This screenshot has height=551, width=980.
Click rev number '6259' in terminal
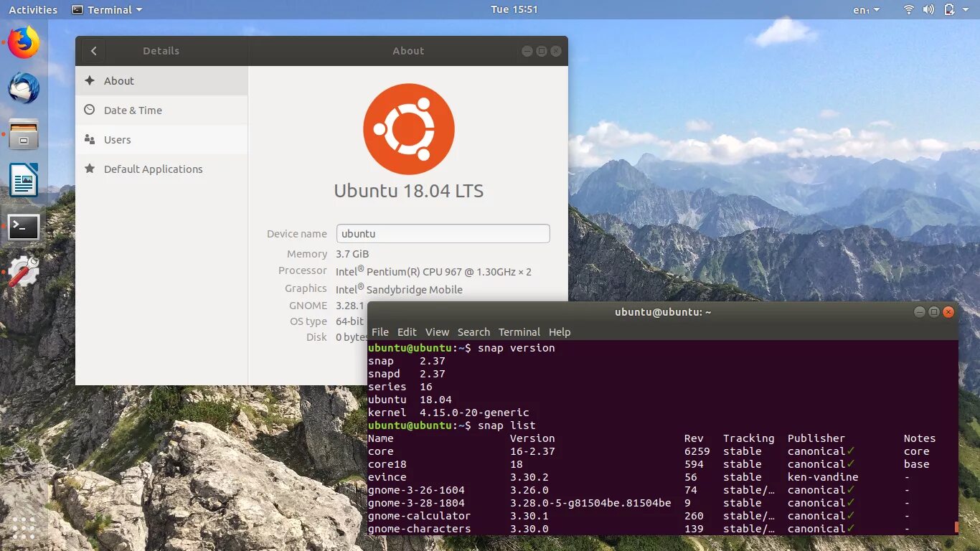tap(697, 451)
